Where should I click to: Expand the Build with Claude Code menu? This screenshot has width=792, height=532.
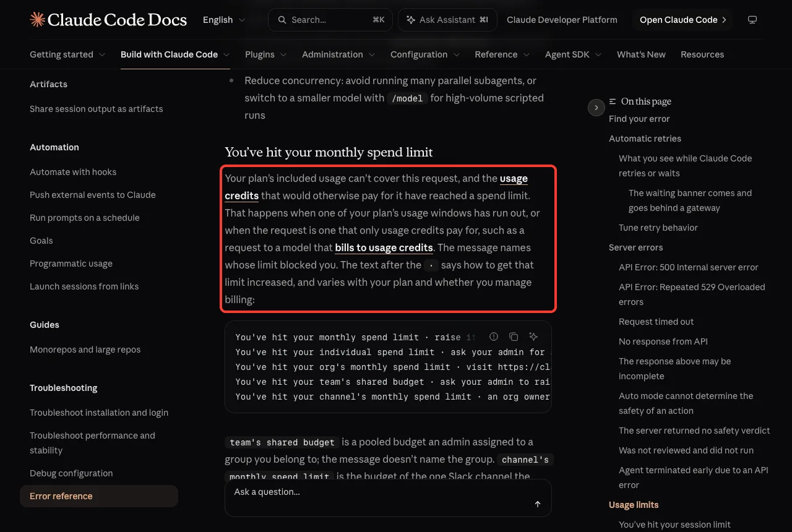coord(175,54)
